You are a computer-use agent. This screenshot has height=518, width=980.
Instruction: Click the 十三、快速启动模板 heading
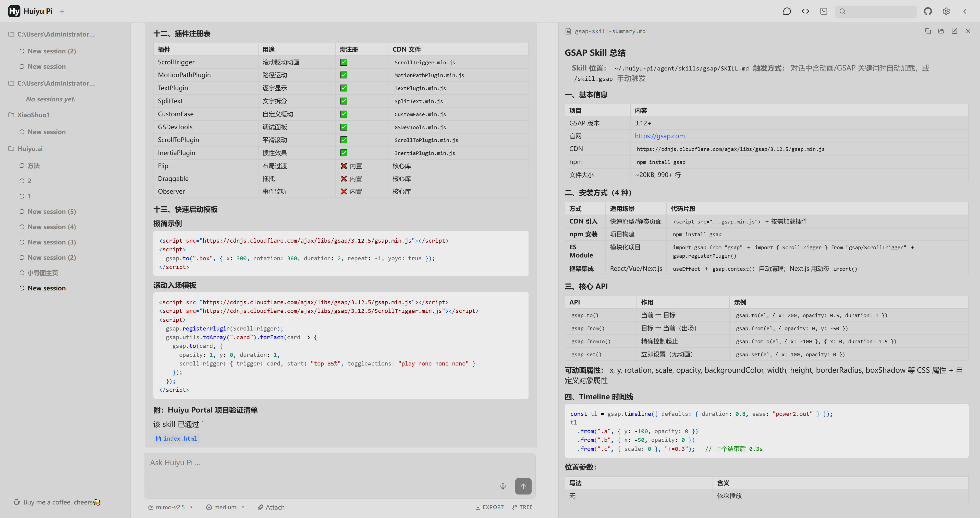tap(185, 209)
